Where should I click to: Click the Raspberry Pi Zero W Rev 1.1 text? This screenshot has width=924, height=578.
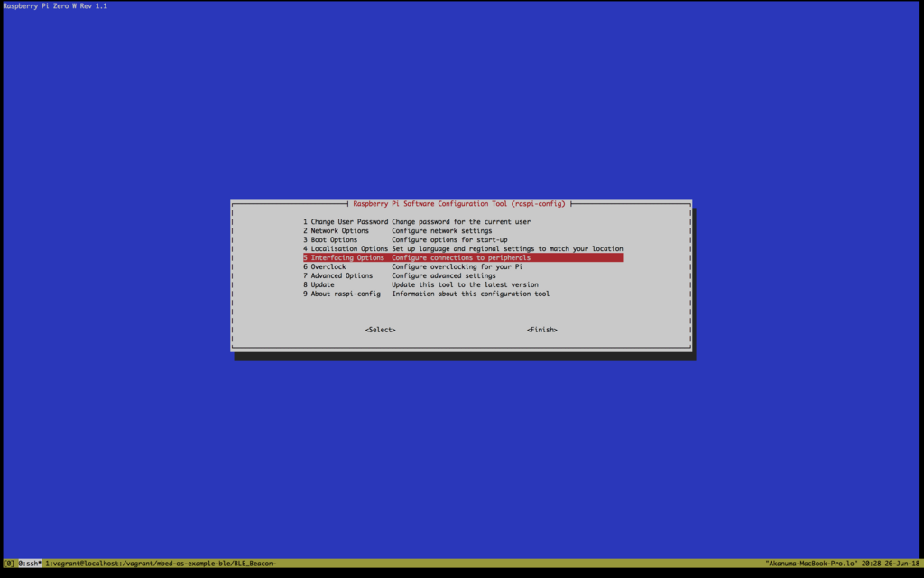55,6
